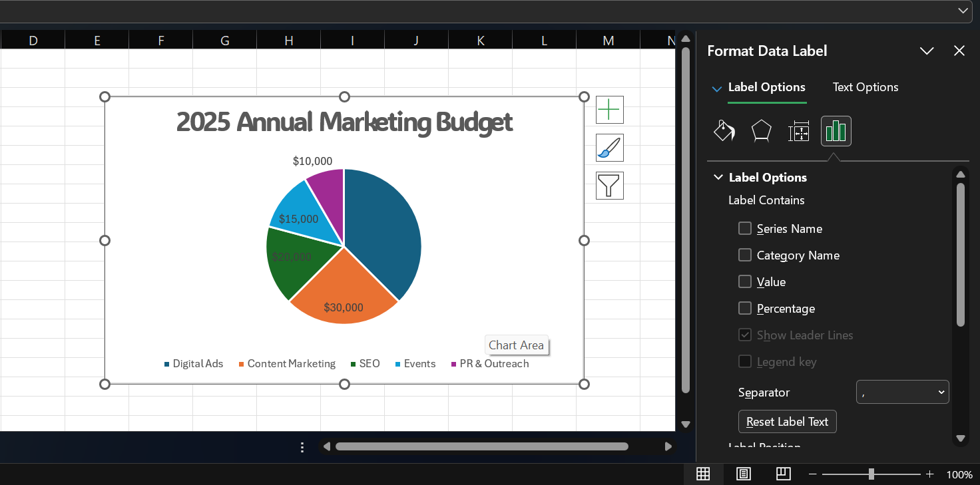Select the chart title text

(344, 122)
